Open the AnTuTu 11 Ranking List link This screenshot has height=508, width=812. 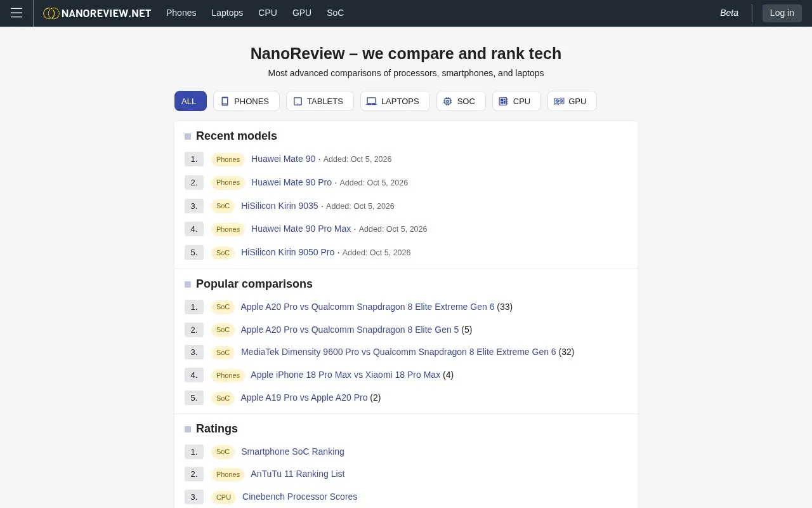coord(298,474)
